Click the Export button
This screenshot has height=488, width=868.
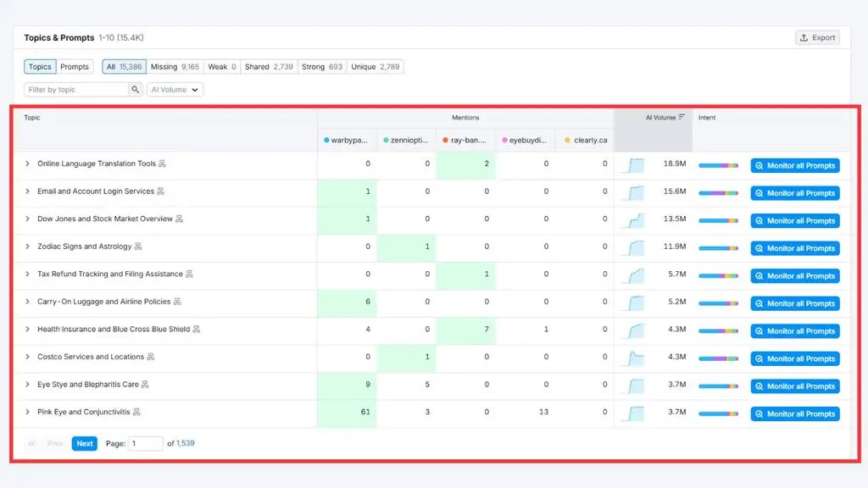(818, 37)
